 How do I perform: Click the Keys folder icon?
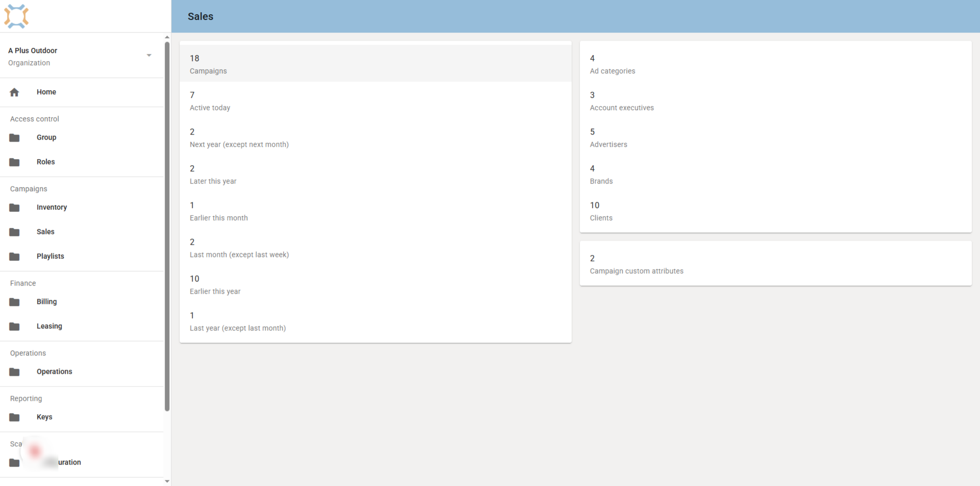click(x=14, y=417)
